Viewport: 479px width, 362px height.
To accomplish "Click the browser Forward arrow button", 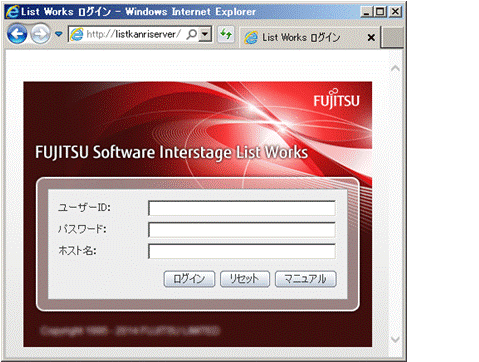I will click(x=40, y=34).
